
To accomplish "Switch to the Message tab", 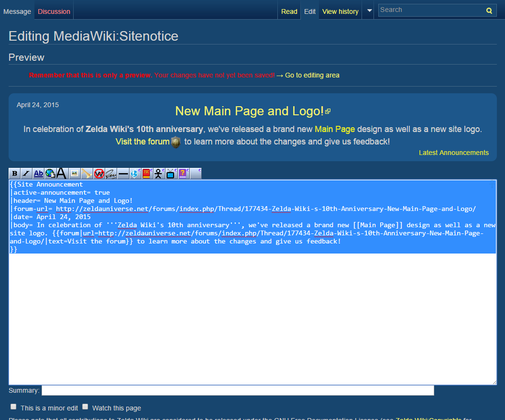I will pos(17,11).
